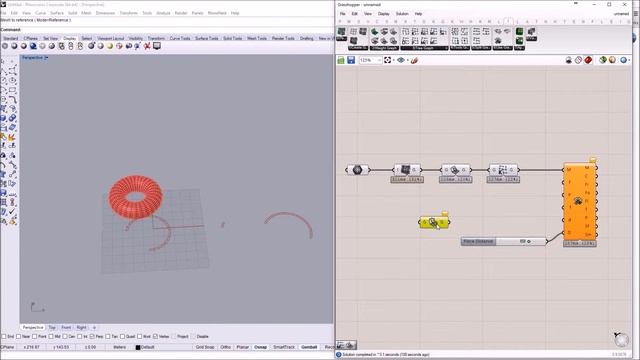The height and width of the screenshot is (360, 640).
Task: Switch to the Standard toolbar tab in Rhino
Action: pos(11,38)
